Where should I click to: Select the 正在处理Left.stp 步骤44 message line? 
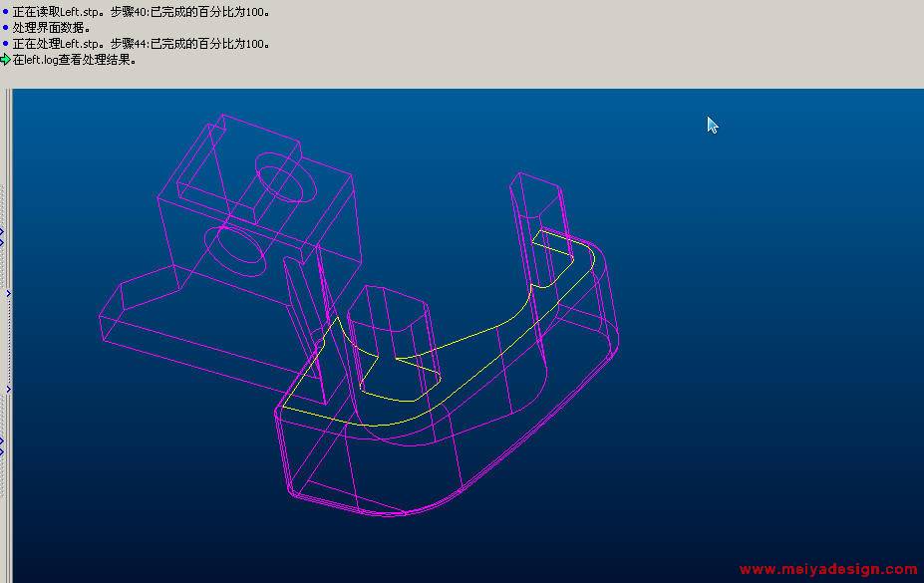pos(141,44)
